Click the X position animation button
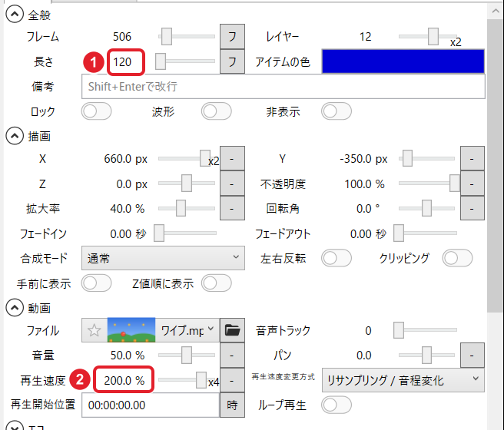504x430 pixels. click(x=232, y=159)
